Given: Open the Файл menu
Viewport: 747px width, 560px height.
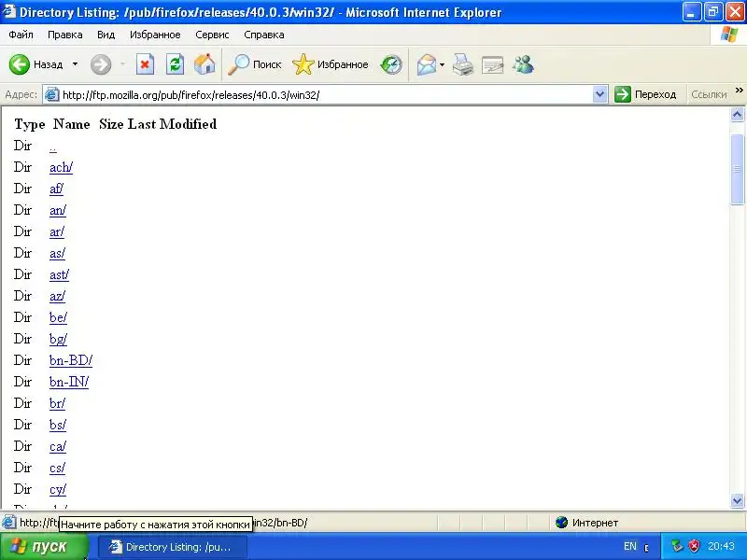Looking at the screenshot, I should pyautogui.click(x=21, y=35).
